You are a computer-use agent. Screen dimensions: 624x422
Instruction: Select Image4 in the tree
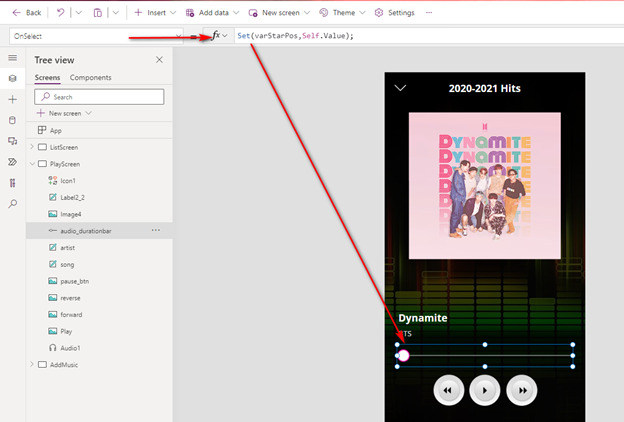pos(70,214)
